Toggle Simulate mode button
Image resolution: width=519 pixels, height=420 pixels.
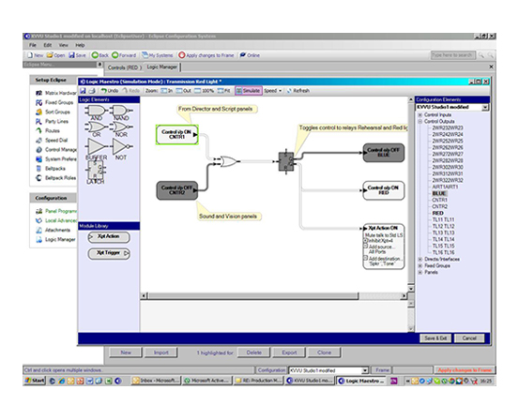click(249, 91)
